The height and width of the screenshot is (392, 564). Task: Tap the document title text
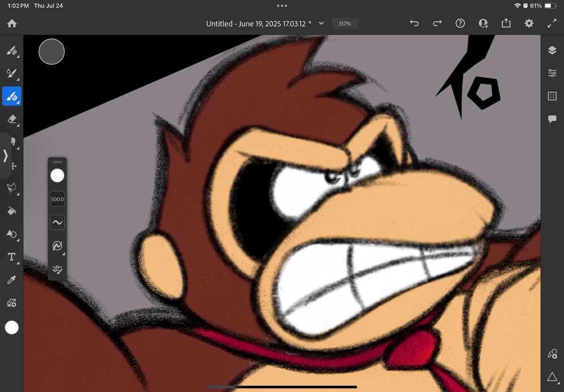click(x=259, y=24)
